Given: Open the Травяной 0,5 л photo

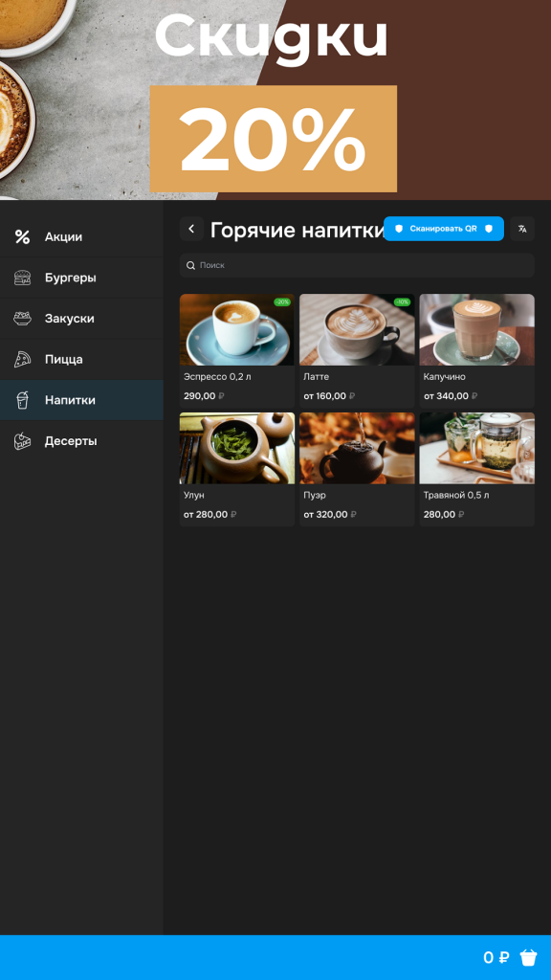Looking at the screenshot, I should coord(476,448).
